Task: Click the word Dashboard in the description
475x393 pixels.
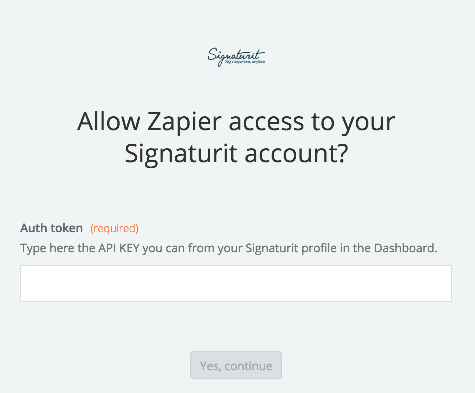Action: coord(405,248)
